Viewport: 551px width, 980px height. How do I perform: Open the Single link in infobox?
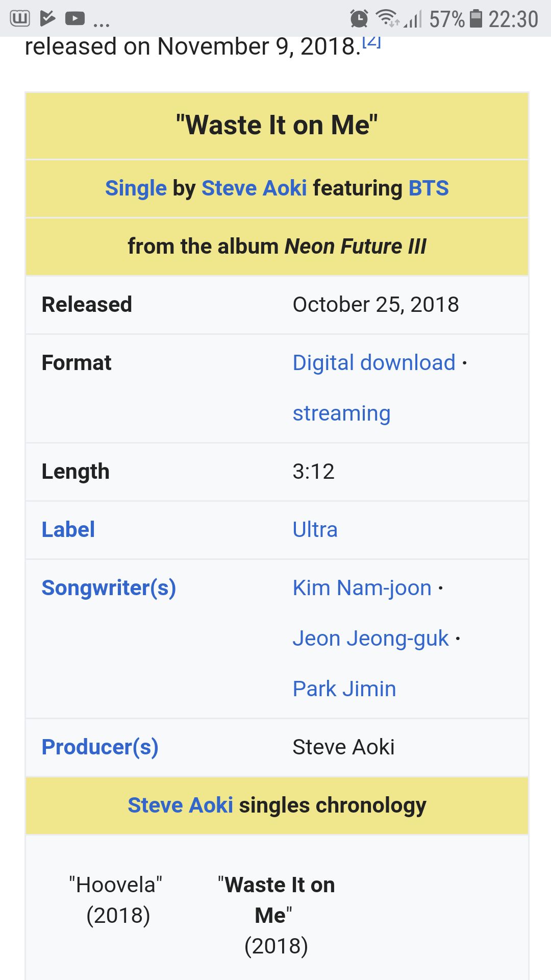[136, 188]
